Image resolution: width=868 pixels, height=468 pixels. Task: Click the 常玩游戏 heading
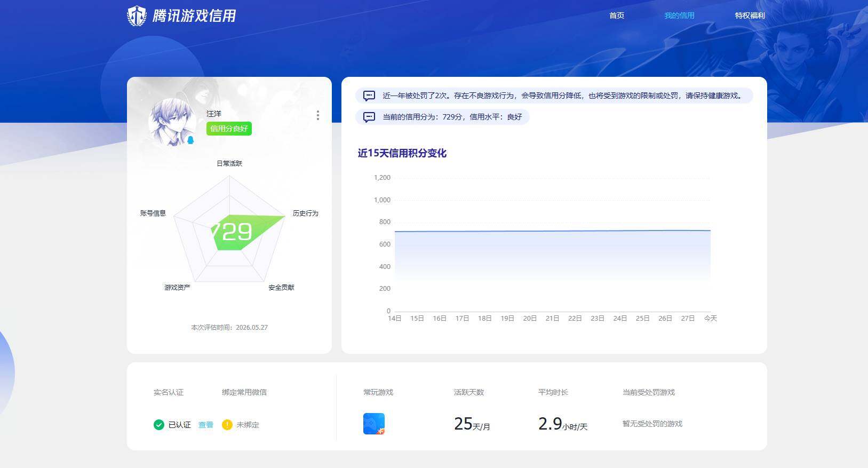(x=378, y=392)
